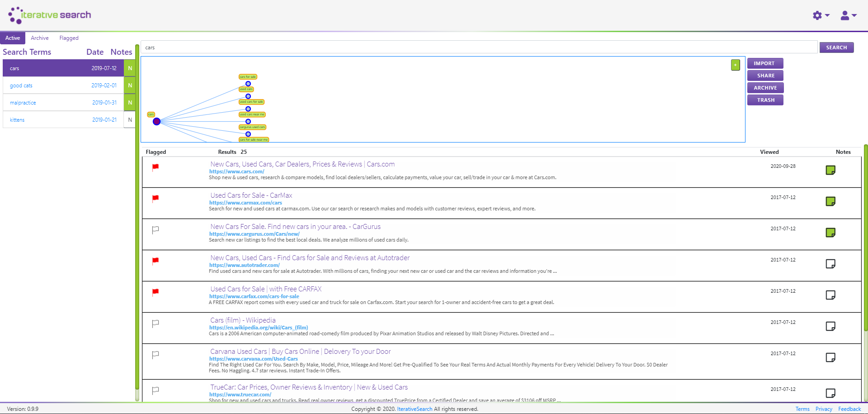
Task: Add a note to the Autotrader result
Action: coord(830,264)
